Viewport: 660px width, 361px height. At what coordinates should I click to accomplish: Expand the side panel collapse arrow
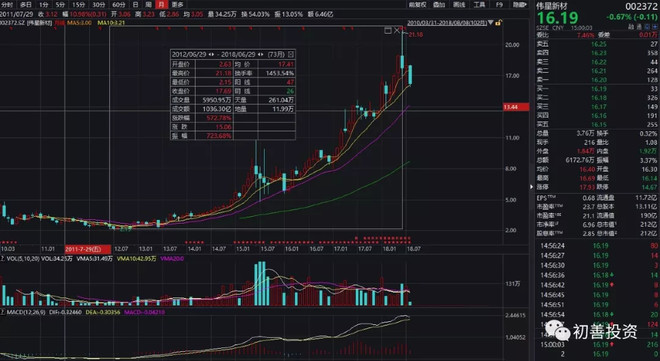tap(531, 187)
